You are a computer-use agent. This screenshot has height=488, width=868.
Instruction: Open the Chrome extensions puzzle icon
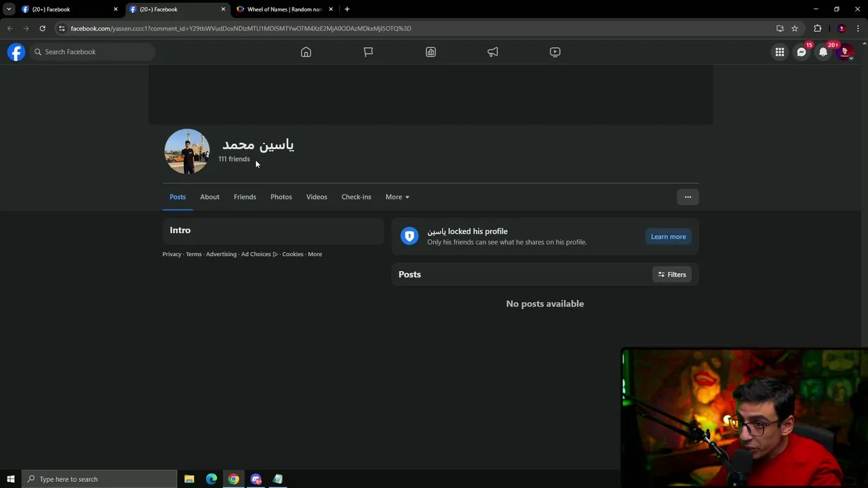point(817,28)
